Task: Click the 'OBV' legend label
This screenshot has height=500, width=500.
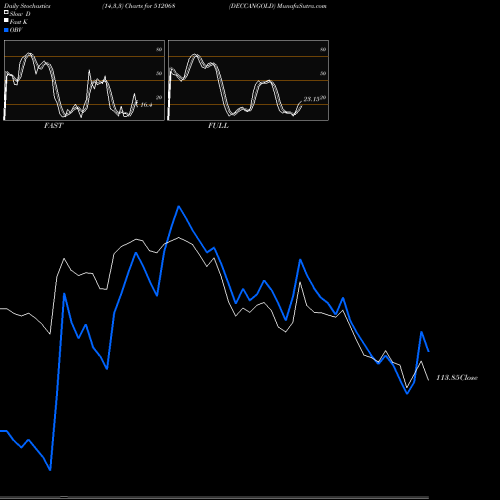Action: coord(16,30)
